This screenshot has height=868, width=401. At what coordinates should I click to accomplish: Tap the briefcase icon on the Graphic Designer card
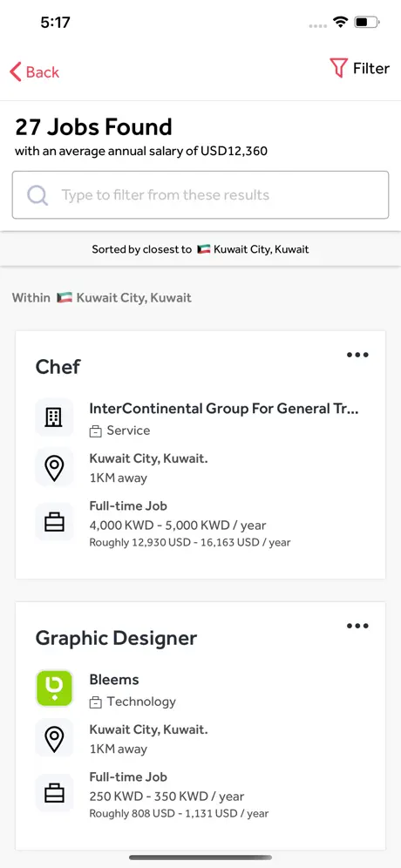[54, 793]
